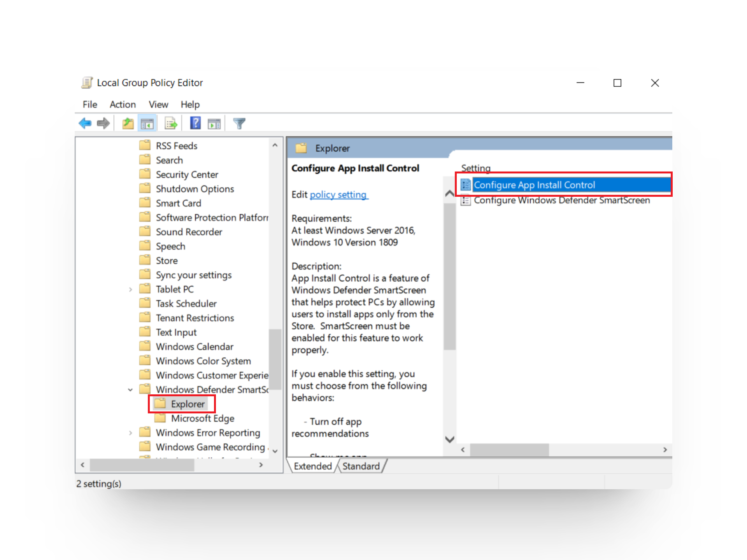The width and height of the screenshot is (747, 560).
Task: Collapse the Windows Defender SmartScreen node
Action: pyautogui.click(x=130, y=389)
